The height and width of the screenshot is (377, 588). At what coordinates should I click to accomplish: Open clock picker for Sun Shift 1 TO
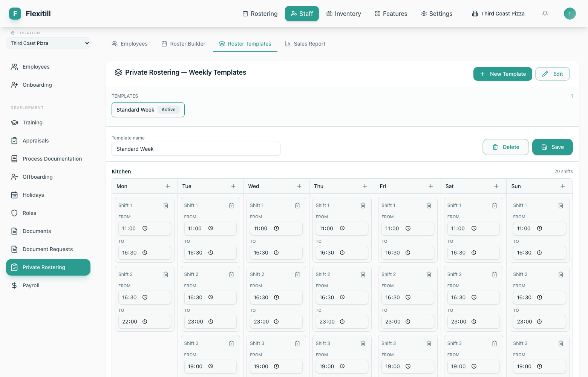pyautogui.click(x=539, y=253)
